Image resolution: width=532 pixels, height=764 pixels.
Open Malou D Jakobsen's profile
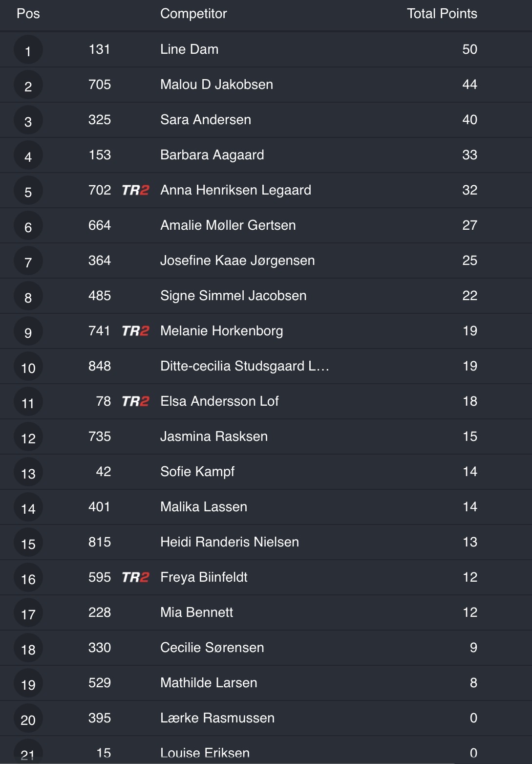tap(216, 85)
